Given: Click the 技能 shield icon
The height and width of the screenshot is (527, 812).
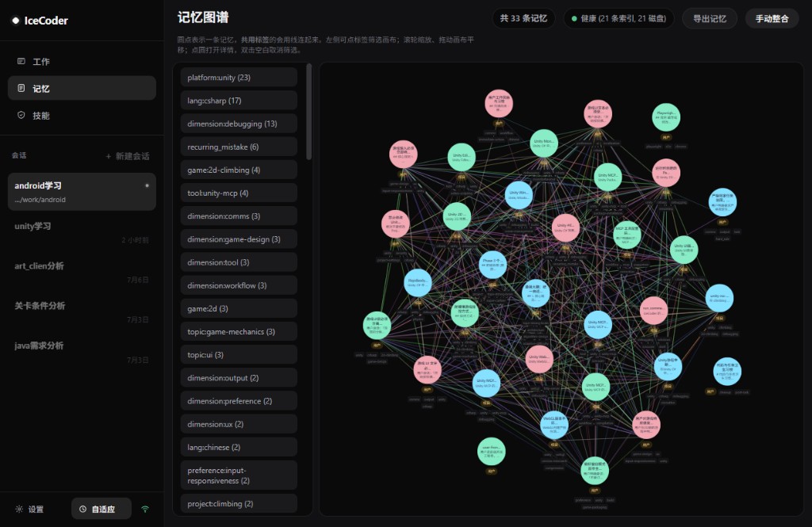Looking at the screenshot, I should point(21,115).
